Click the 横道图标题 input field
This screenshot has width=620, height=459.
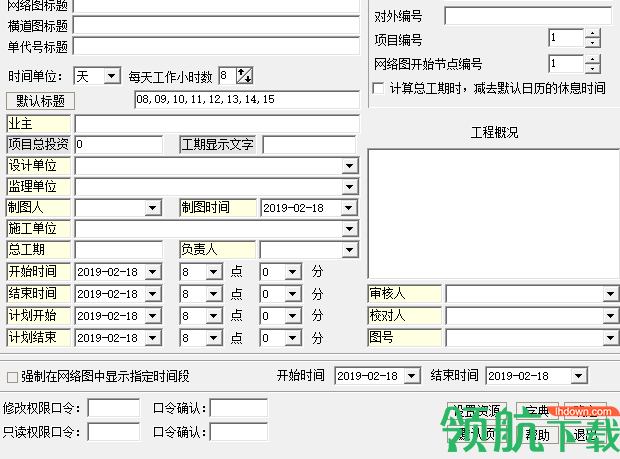[216, 26]
